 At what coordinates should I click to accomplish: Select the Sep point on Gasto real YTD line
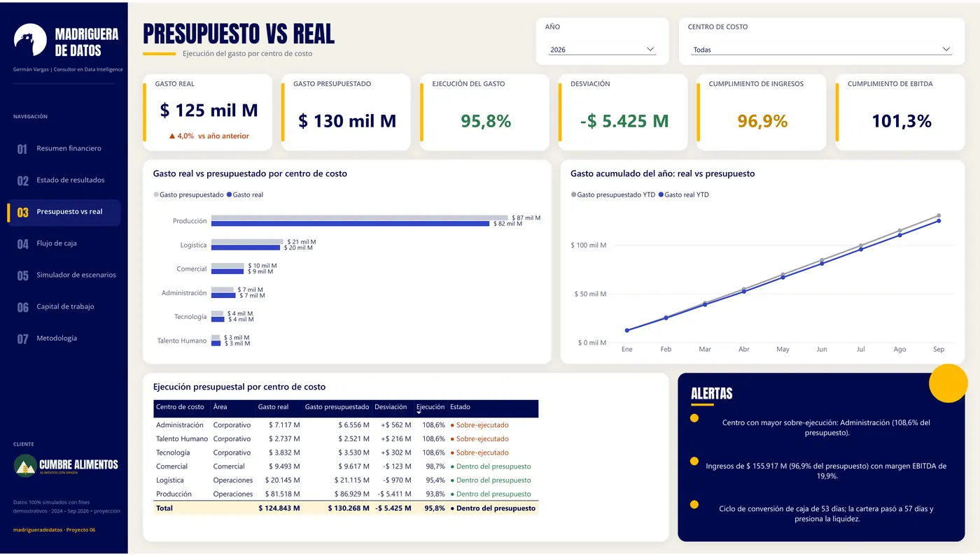[x=939, y=221]
